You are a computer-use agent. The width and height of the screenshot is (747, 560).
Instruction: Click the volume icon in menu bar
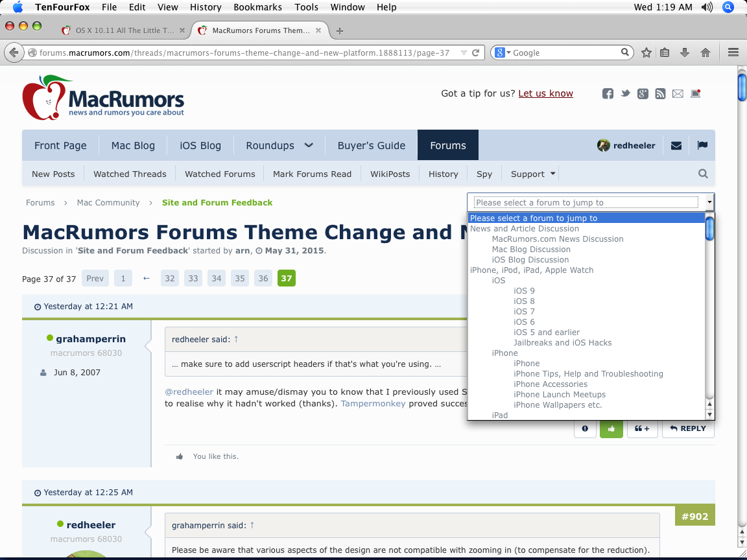(707, 7)
